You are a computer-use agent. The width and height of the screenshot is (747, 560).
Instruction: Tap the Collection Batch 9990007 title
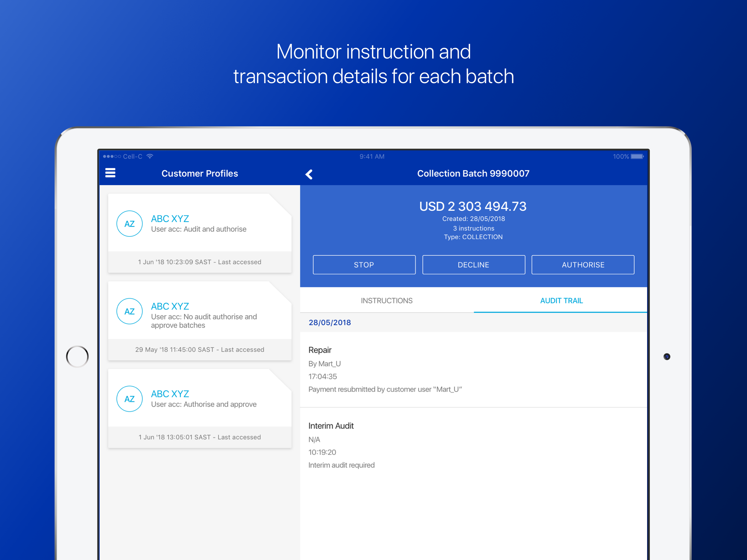coord(473,173)
